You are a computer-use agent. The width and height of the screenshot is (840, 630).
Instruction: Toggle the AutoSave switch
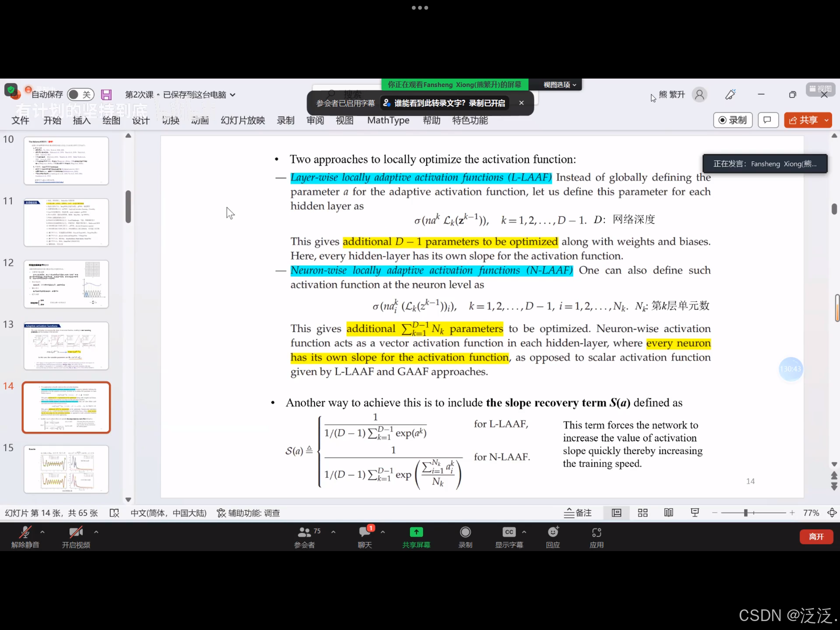pyautogui.click(x=80, y=94)
